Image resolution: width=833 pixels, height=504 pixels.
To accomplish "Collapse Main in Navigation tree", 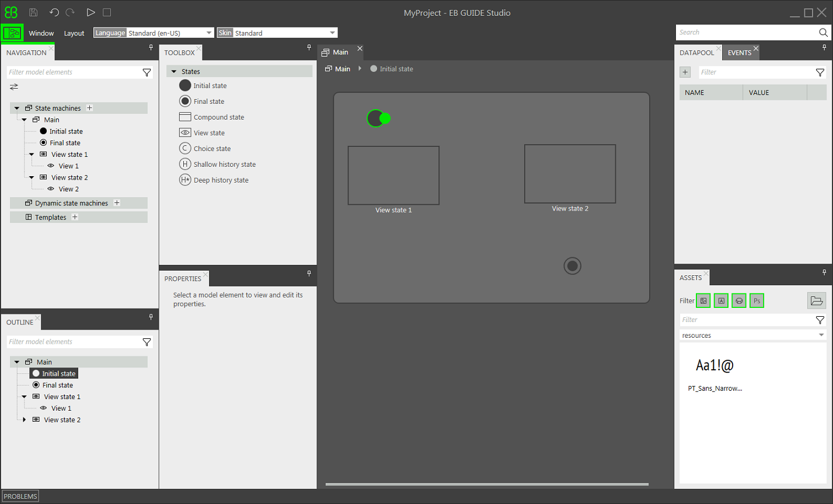I will (25, 120).
